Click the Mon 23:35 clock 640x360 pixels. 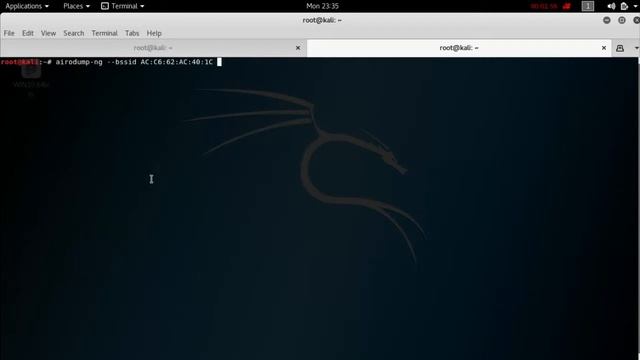click(322, 6)
